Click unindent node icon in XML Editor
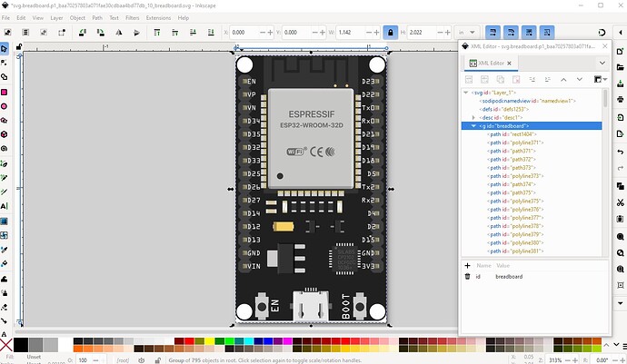This screenshot has width=627, height=364. pos(532,80)
